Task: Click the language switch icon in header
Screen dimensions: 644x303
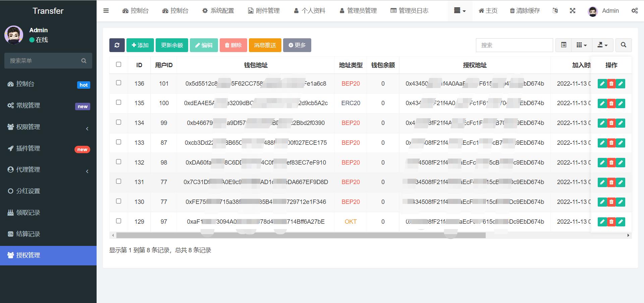Action: pyautogui.click(x=555, y=11)
